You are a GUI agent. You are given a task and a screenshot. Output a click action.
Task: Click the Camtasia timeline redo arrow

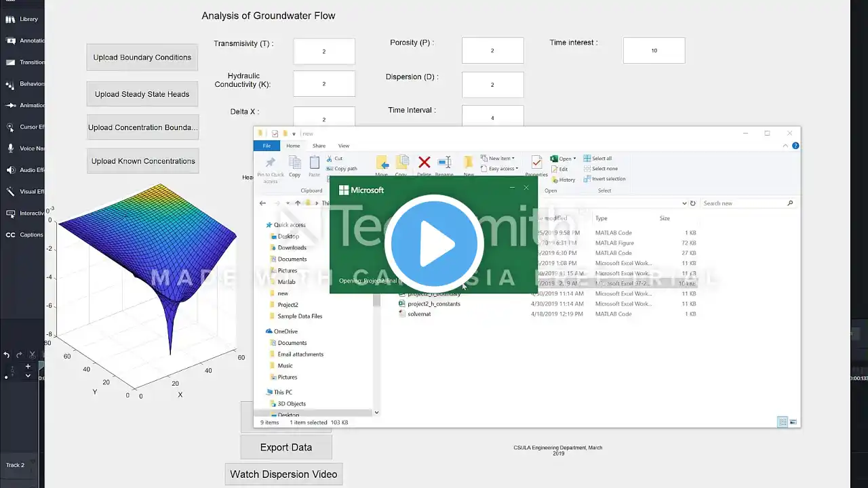click(20, 354)
